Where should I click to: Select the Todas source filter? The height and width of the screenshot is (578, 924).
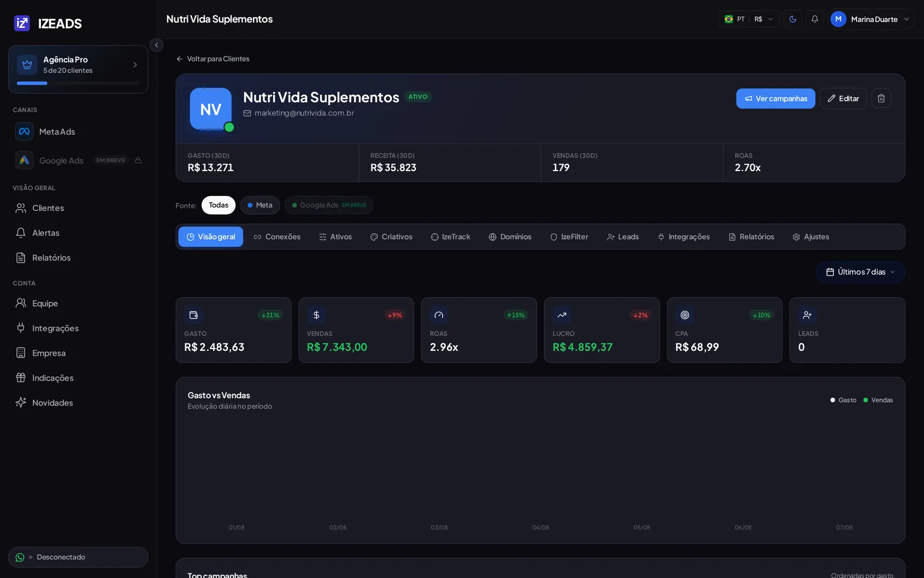pos(218,205)
